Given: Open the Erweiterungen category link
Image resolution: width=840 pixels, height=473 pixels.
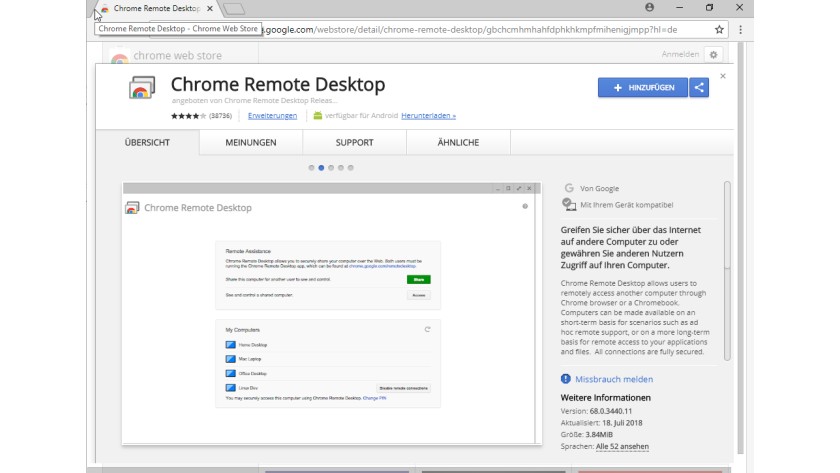Looking at the screenshot, I should [272, 116].
